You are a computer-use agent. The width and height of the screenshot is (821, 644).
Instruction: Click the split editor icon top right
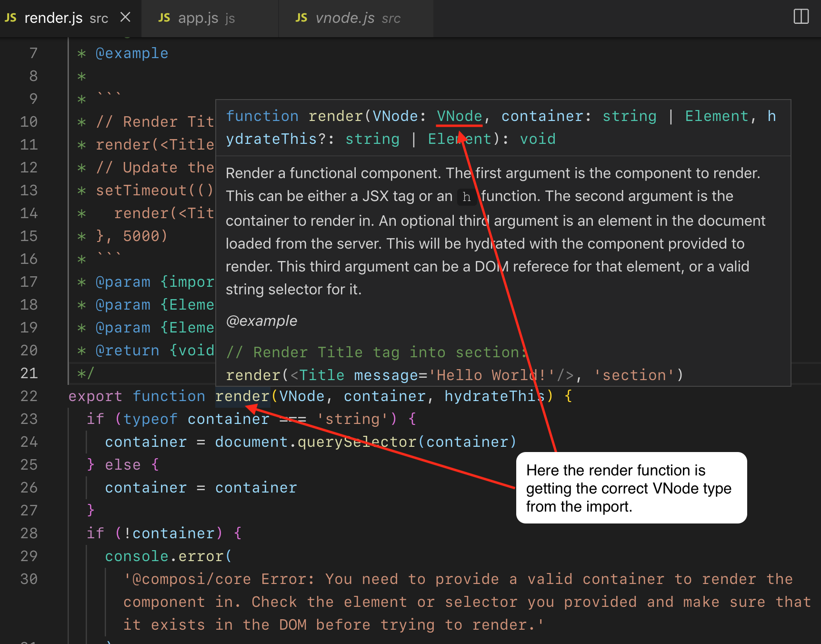tap(801, 16)
